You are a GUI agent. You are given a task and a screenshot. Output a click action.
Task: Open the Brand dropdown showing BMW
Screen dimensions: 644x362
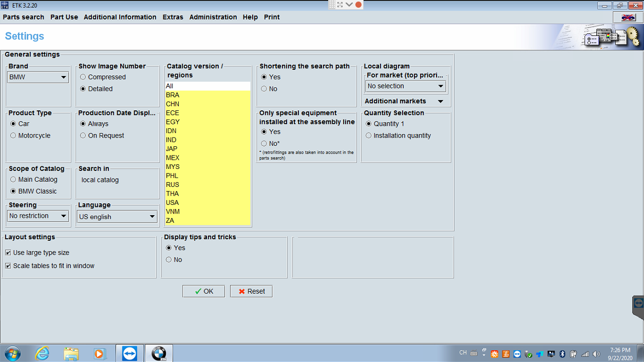click(38, 77)
